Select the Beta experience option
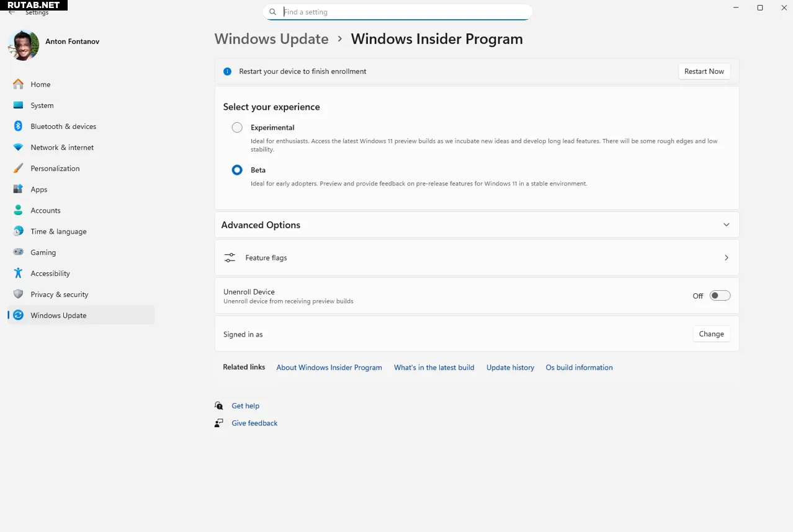The height and width of the screenshot is (532, 793). pyautogui.click(x=237, y=170)
